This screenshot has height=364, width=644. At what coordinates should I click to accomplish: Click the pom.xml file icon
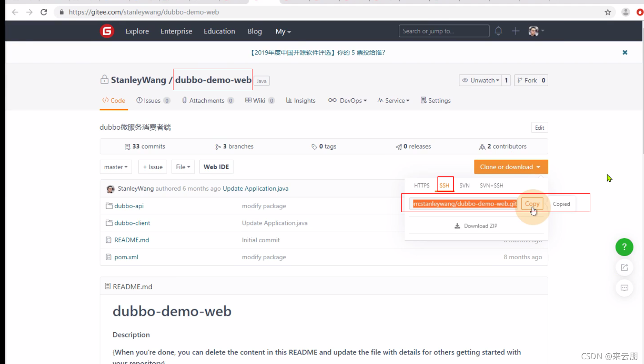click(x=109, y=257)
